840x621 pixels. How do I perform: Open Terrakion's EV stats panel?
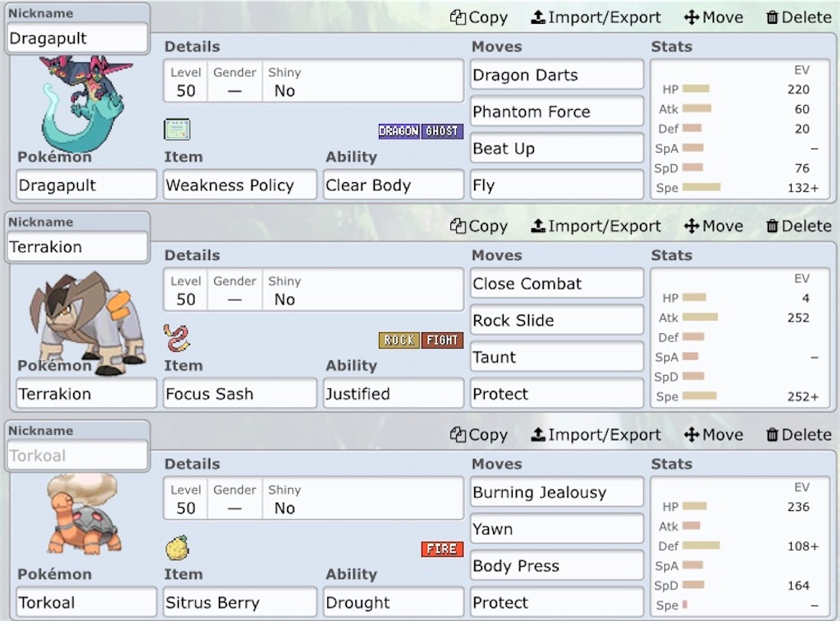[741, 338]
